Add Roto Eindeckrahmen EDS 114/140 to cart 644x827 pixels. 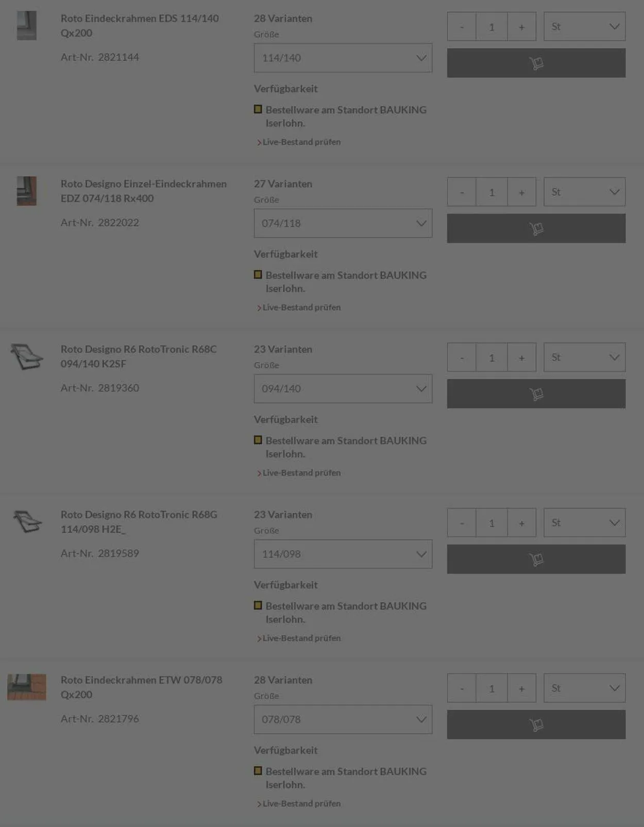coord(536,63)
